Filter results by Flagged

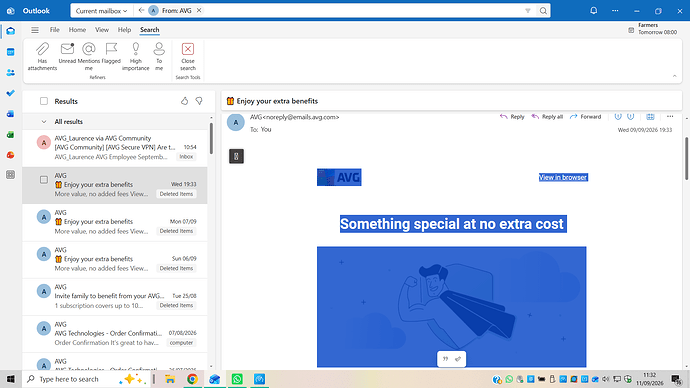pos(111,53)
